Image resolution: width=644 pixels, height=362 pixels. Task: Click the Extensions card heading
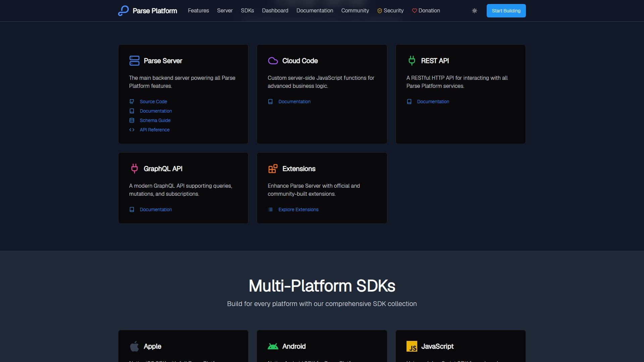pyautogui.click(x=299, y=169)
